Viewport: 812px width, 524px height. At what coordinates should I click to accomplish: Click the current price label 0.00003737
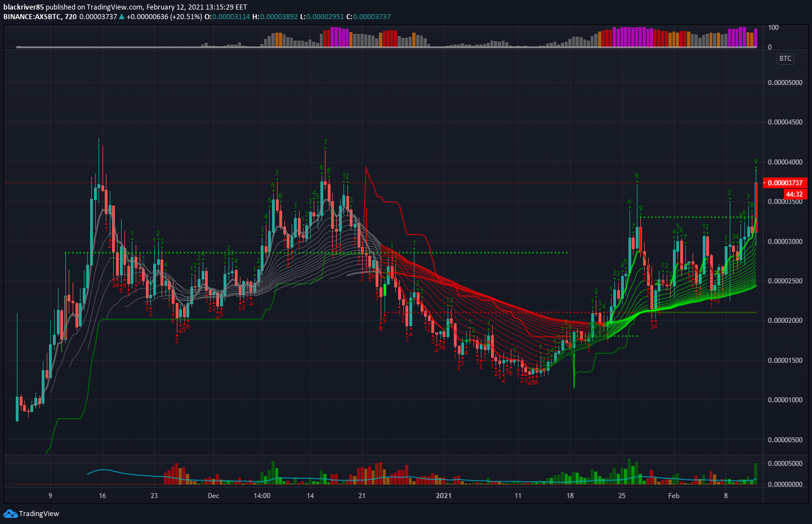(786, 183)
